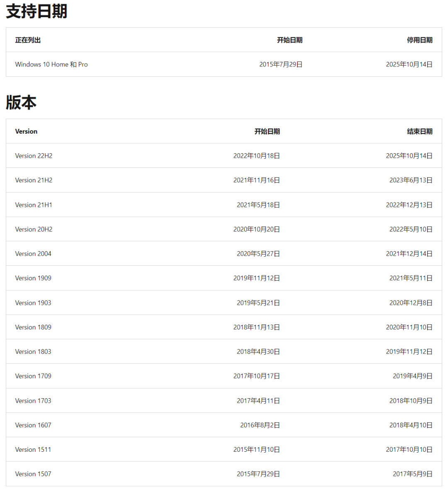Click the 2018年4月10日 end date

[x=411, y=425]
